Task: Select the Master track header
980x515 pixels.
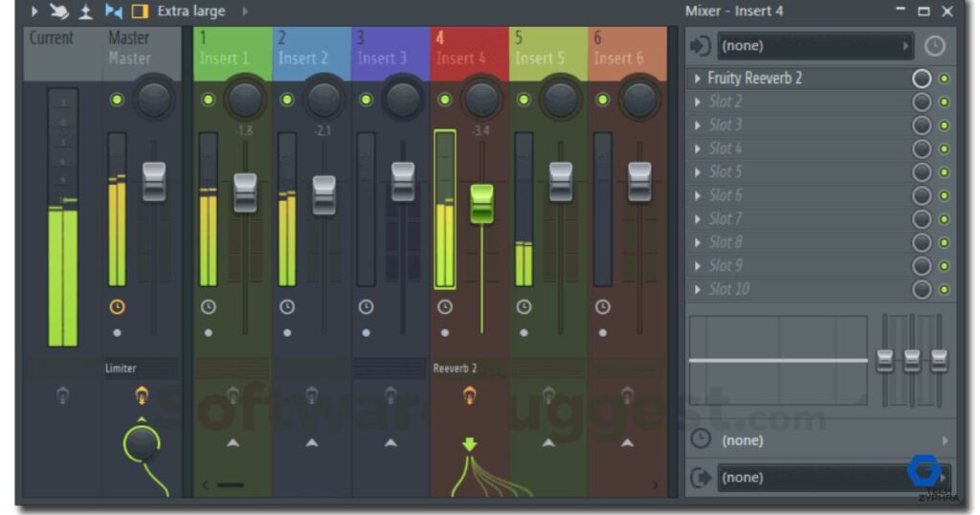Action: pos(142,54)
